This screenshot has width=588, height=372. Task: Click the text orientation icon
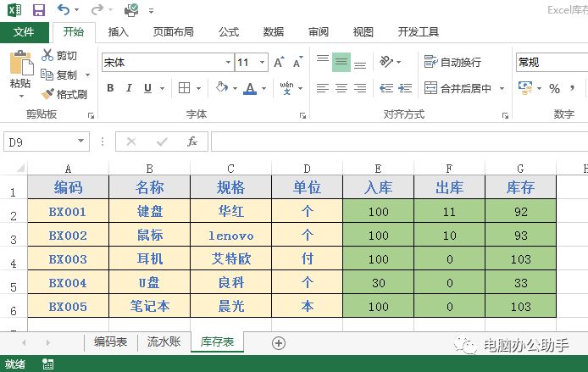click(x=386, y=62)
